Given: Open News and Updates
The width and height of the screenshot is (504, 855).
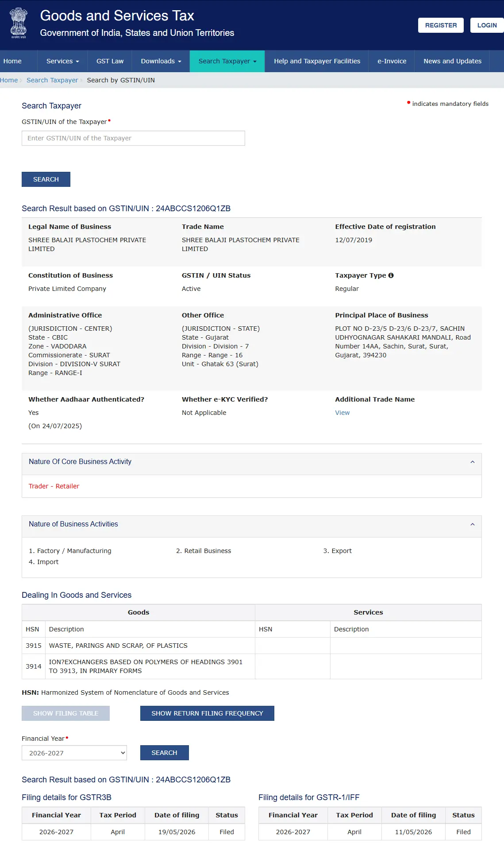Looking at the screenshot, I should pyautogui.click(x=452, y=61).
